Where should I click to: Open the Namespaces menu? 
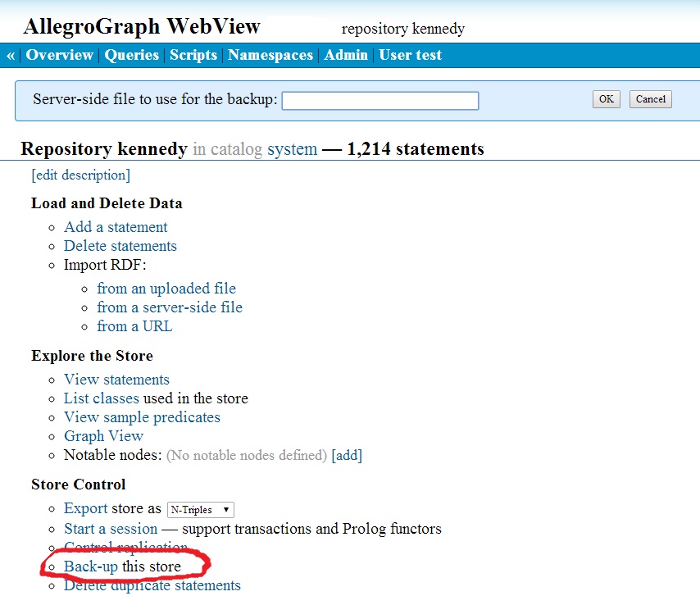click(x=270, y=55)
